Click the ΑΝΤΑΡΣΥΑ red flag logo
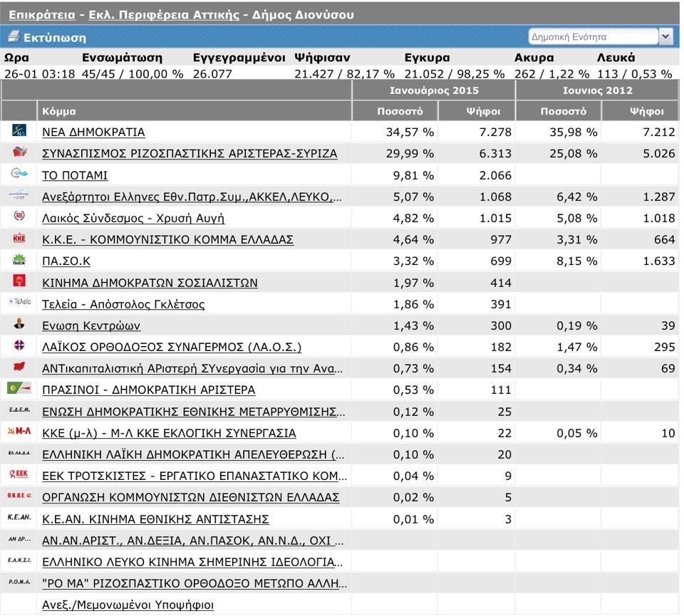Image resolution: width=684 pixels, height=616 pixels. [19, 367]
